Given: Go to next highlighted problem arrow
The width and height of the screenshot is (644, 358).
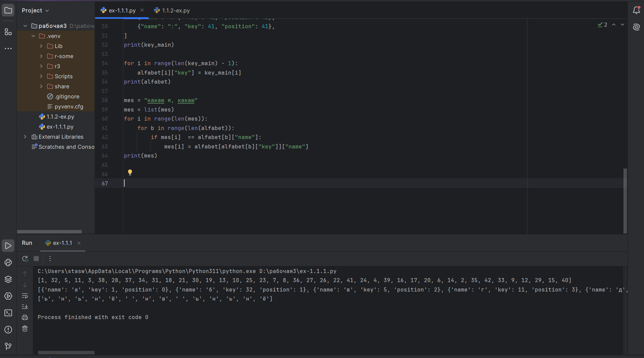Looking at the screenshot, I should pyautogui.click(x=622, y=25).
